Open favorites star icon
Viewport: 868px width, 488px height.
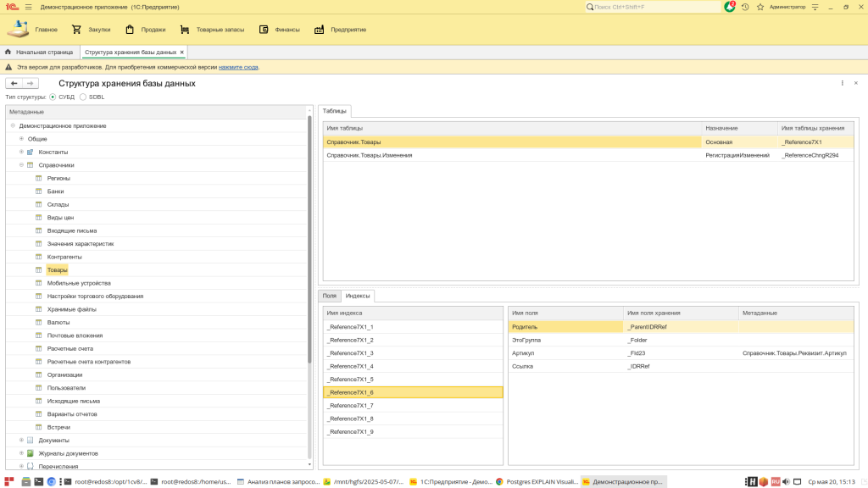(760, 7)
